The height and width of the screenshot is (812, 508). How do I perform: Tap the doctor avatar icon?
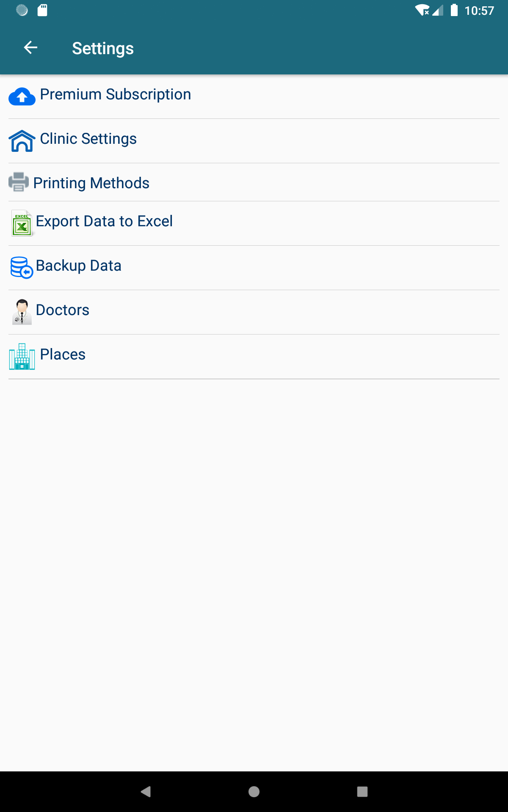(22, 312)
